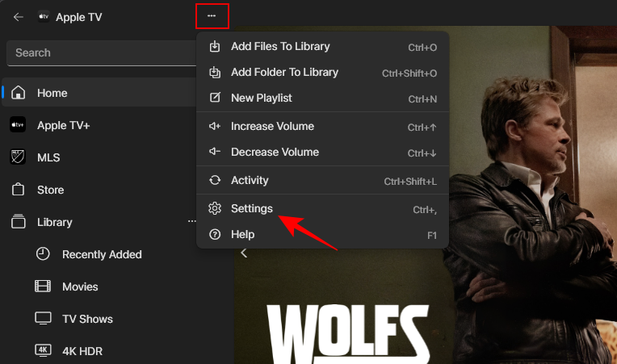This screenshot has height=364, width=617.
Task: Open TV Shows in Library
Action: [87, 319]
